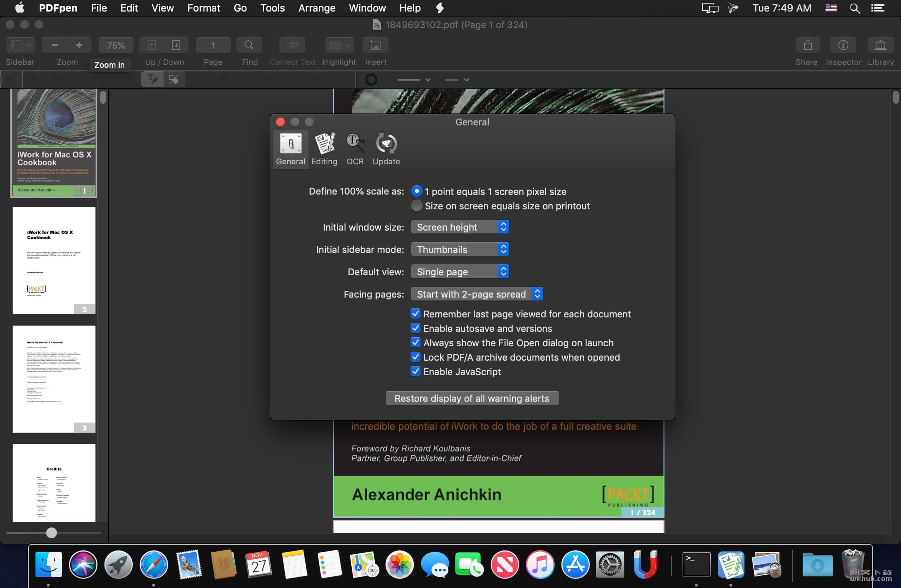Select the drawing shapes tool in editing bar

[174, 80]
